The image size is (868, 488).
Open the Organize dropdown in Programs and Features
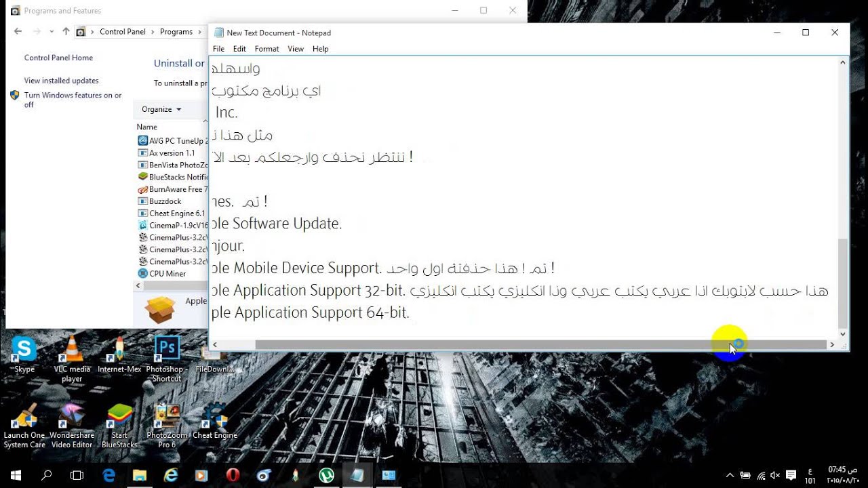[x=161, y=109]
